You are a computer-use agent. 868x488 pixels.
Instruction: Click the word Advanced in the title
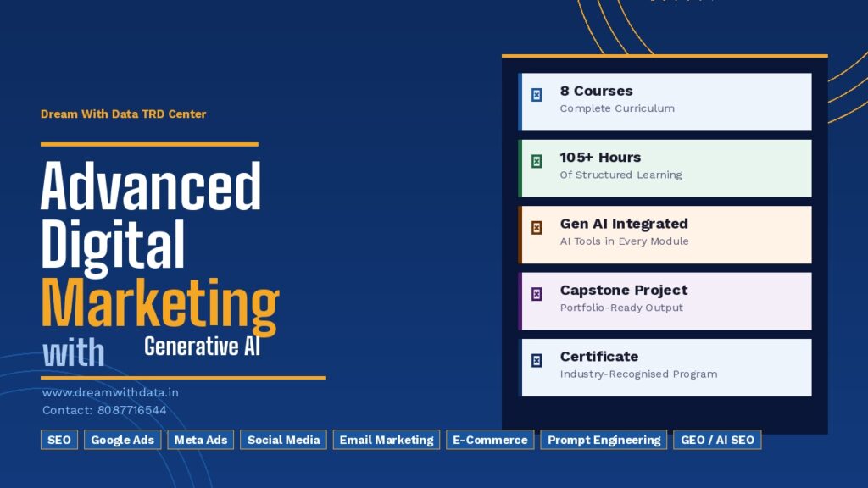click(x=151, y=186)
